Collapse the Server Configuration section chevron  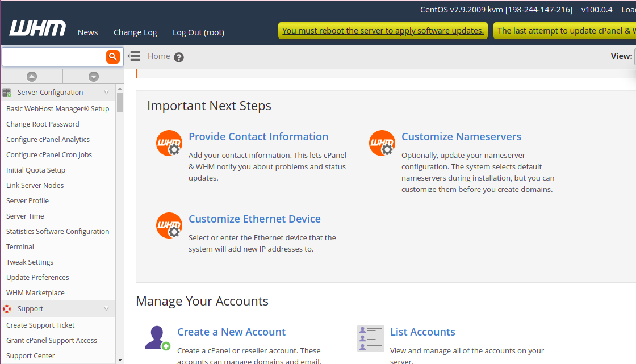point(106,93)
